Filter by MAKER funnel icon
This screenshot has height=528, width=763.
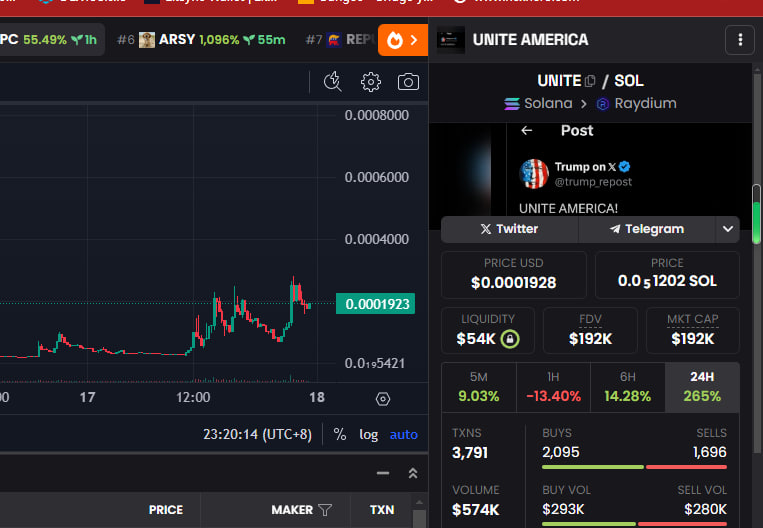(x=325, y=510)
